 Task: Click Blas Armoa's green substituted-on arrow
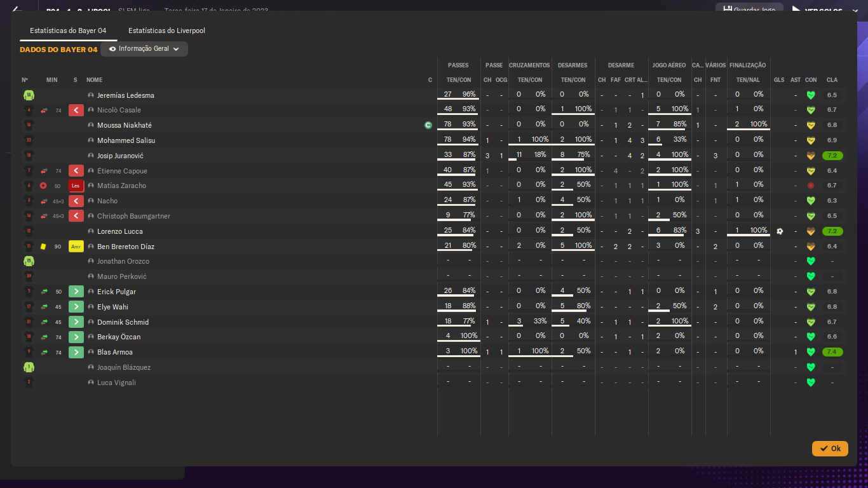click(x=76, y=353)
